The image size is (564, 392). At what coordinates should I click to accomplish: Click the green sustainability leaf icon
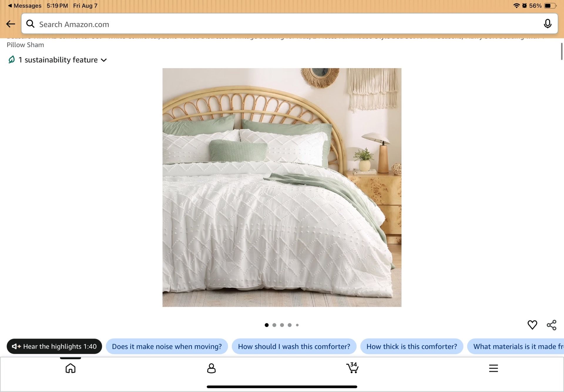click(x=11, y=60)
